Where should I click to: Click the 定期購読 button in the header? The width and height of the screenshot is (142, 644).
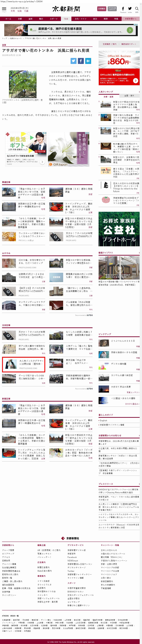tap(101, 9)
